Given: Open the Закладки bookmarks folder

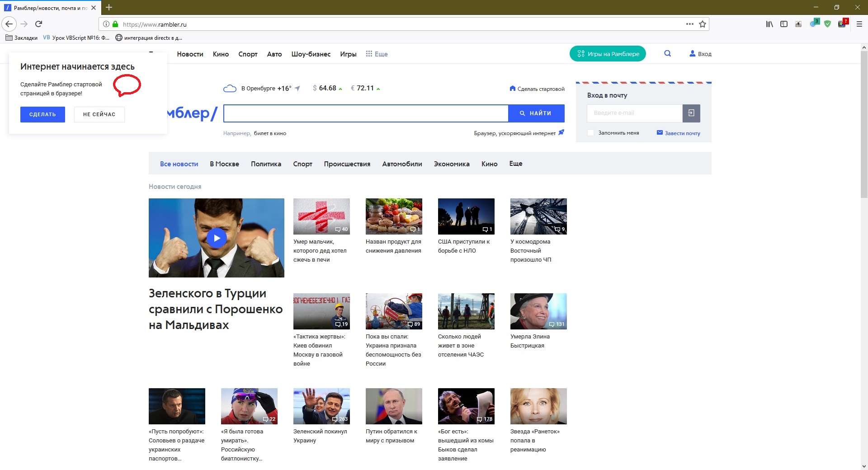Looking at the screenshot, I should [22, 38].
